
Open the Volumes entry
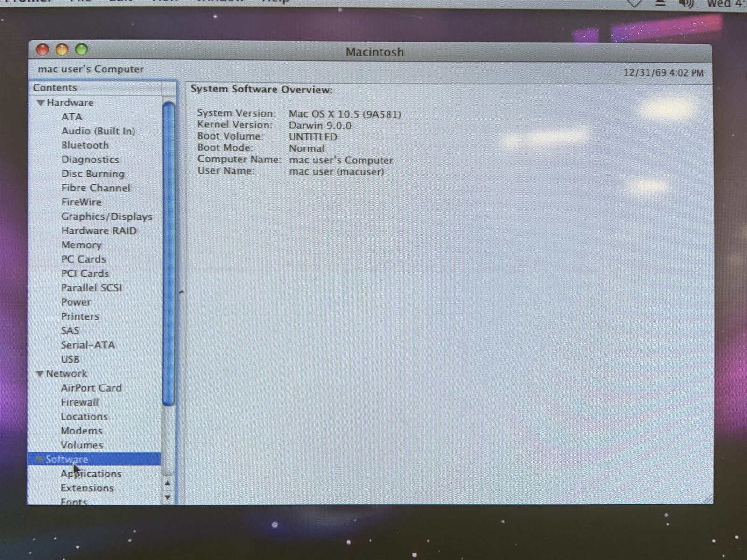82,445
